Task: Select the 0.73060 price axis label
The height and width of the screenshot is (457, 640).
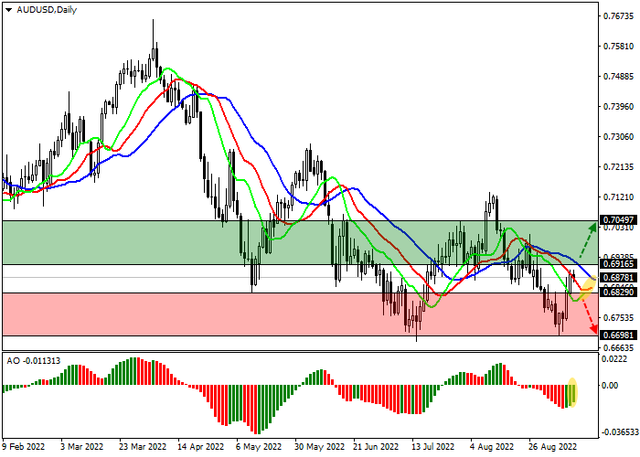Action: click(x=619, y=137)
